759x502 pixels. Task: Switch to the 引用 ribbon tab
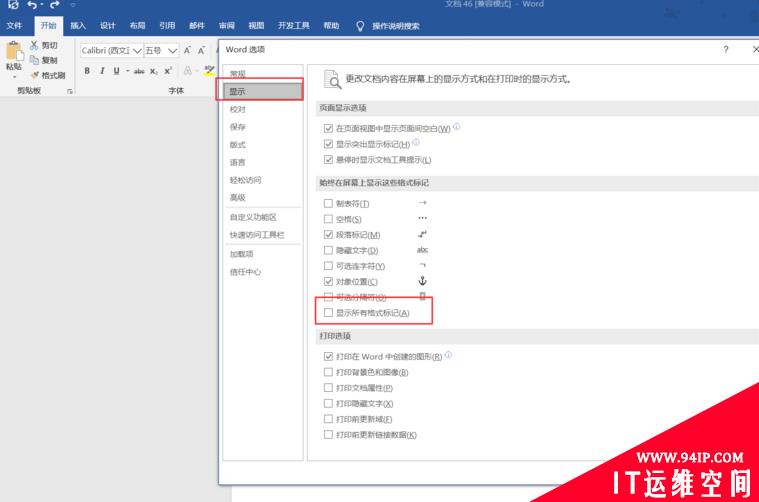click(x=167, y=26)
